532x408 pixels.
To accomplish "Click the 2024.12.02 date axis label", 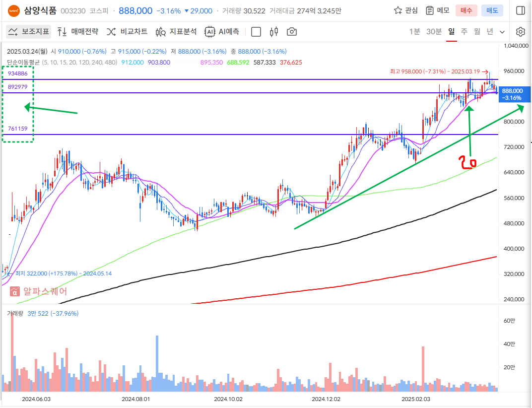I will [326, 399].
